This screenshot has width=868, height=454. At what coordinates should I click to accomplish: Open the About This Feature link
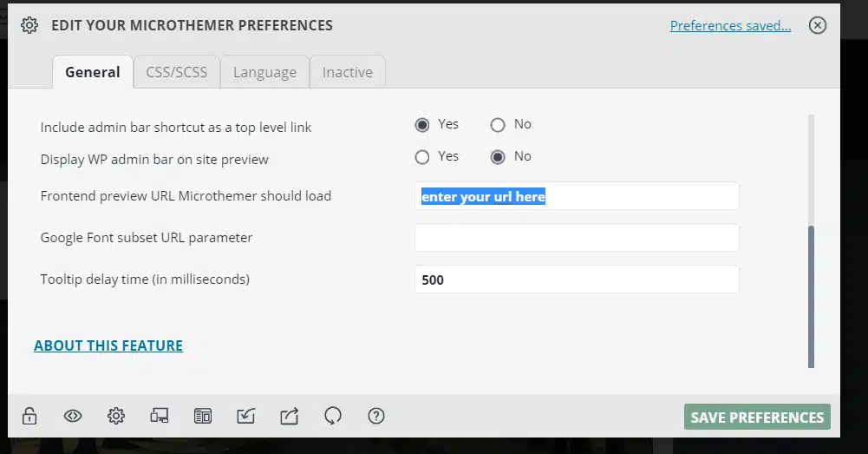108,345
